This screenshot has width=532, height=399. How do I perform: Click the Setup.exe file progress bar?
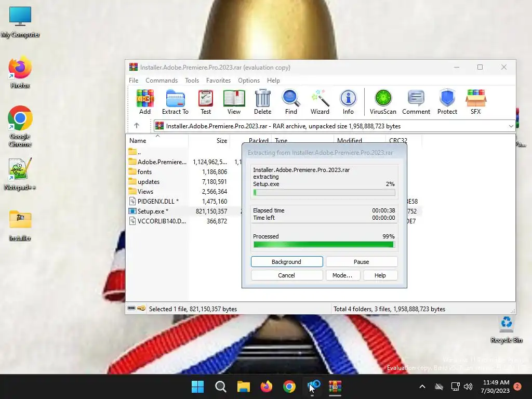324,192
